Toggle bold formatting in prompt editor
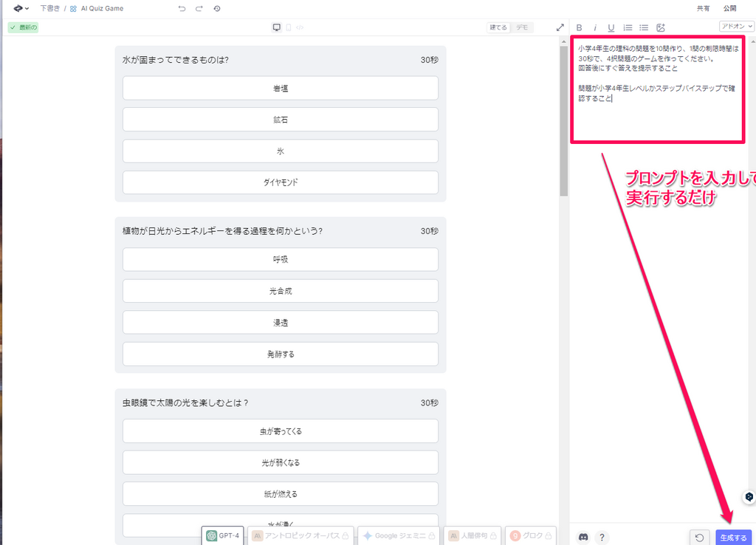Viewport: 756px width, 545px height. (x=580, y=27)
